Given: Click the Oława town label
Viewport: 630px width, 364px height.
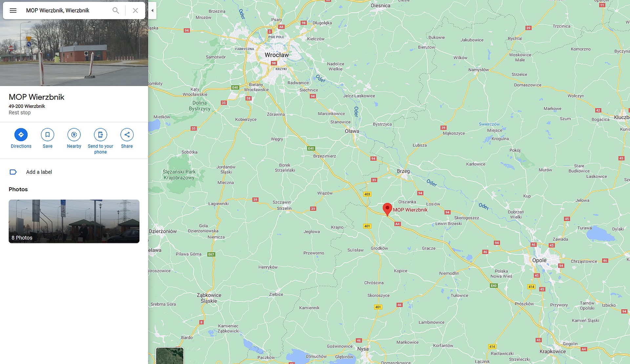Looking at the screenshot, I should [x=352, y=131].
